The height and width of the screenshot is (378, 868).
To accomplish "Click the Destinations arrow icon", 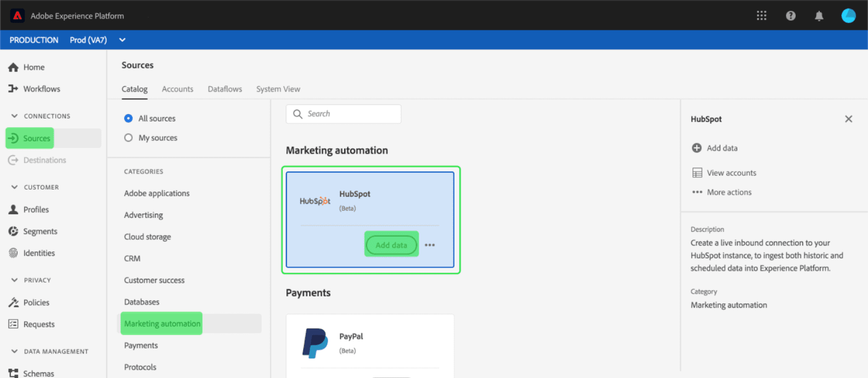I will (13, 160).
